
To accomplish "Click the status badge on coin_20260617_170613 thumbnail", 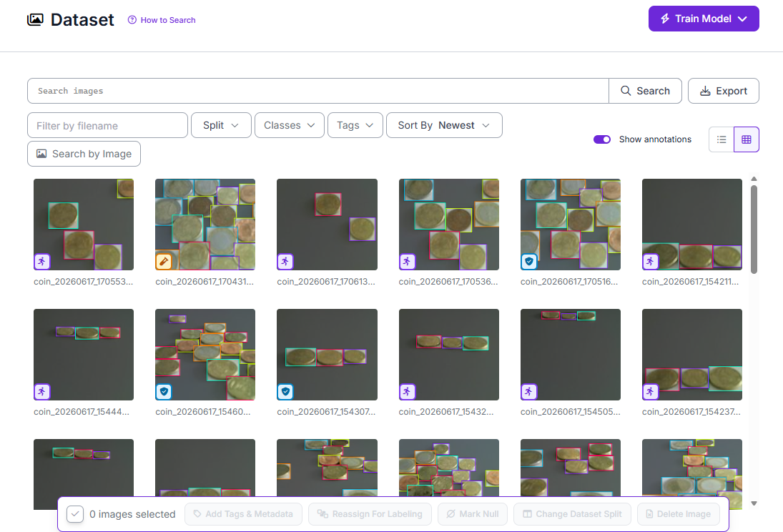I will click(285, 261).
